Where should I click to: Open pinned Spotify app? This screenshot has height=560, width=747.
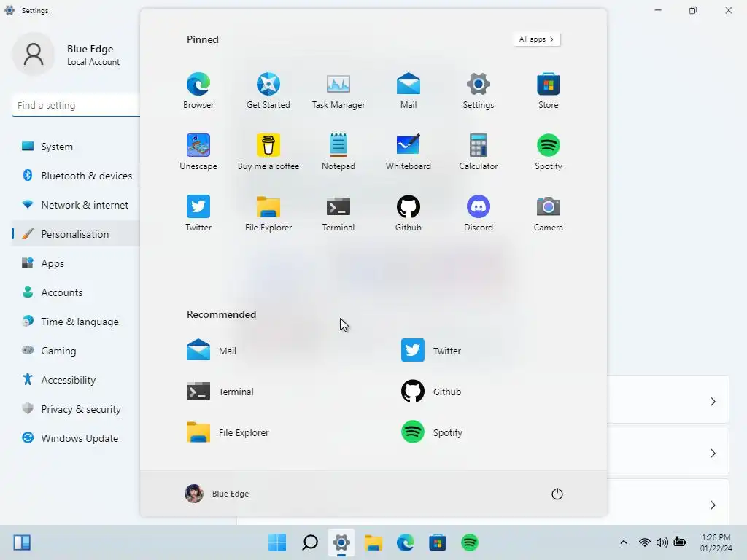point(549,152)
